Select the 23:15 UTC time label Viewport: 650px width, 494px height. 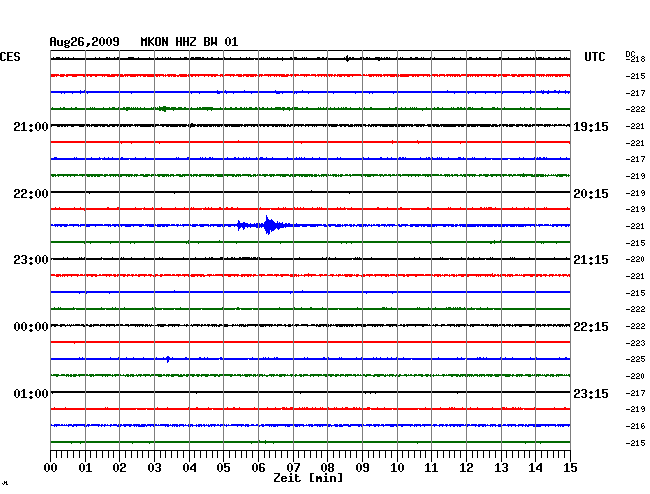click(591, 393)
